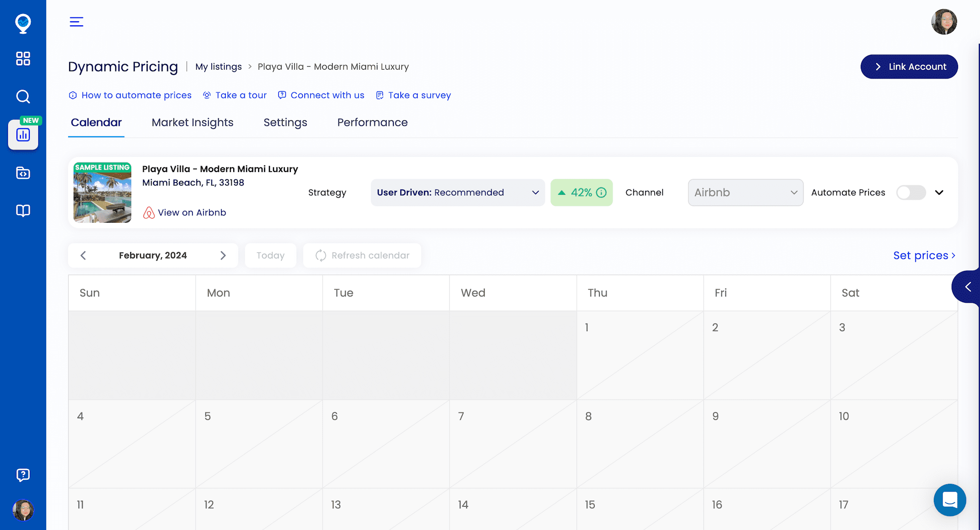Expand listing details chevron after Automate Prices

(939, 192)
